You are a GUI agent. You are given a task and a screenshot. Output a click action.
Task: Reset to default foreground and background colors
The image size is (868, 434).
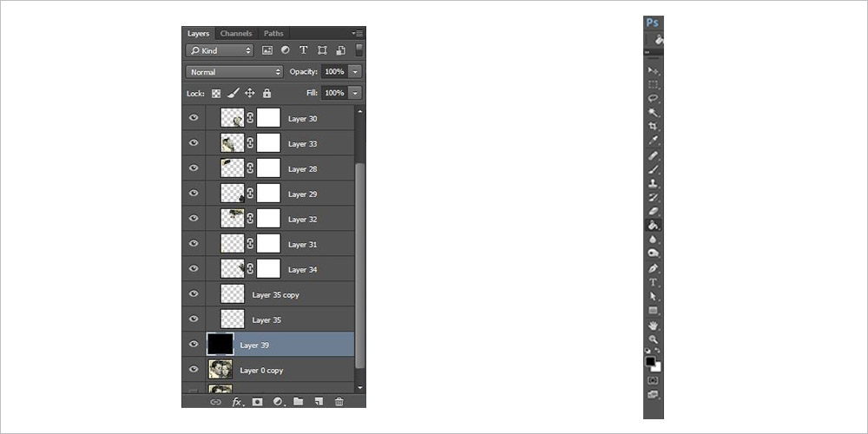pos(648,351)
